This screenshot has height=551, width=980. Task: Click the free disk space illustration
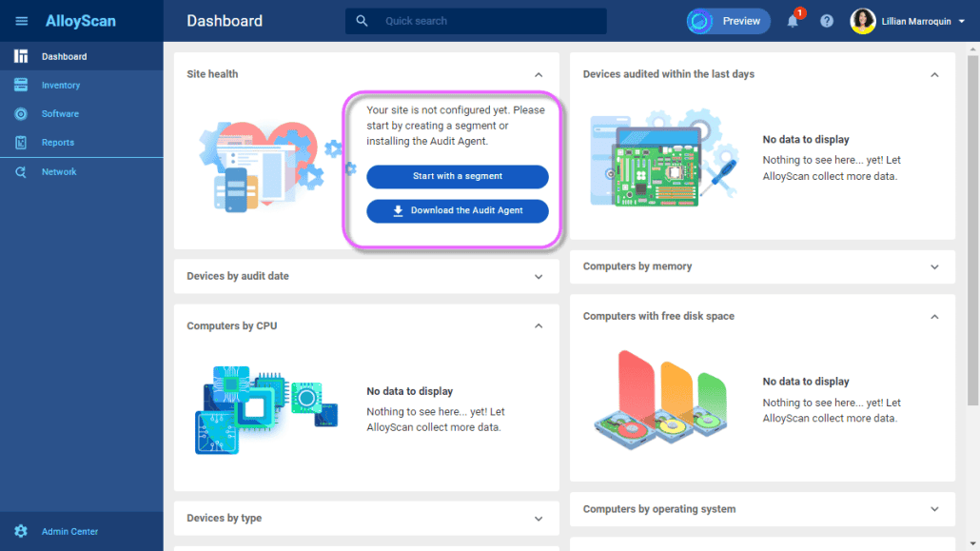660,399
